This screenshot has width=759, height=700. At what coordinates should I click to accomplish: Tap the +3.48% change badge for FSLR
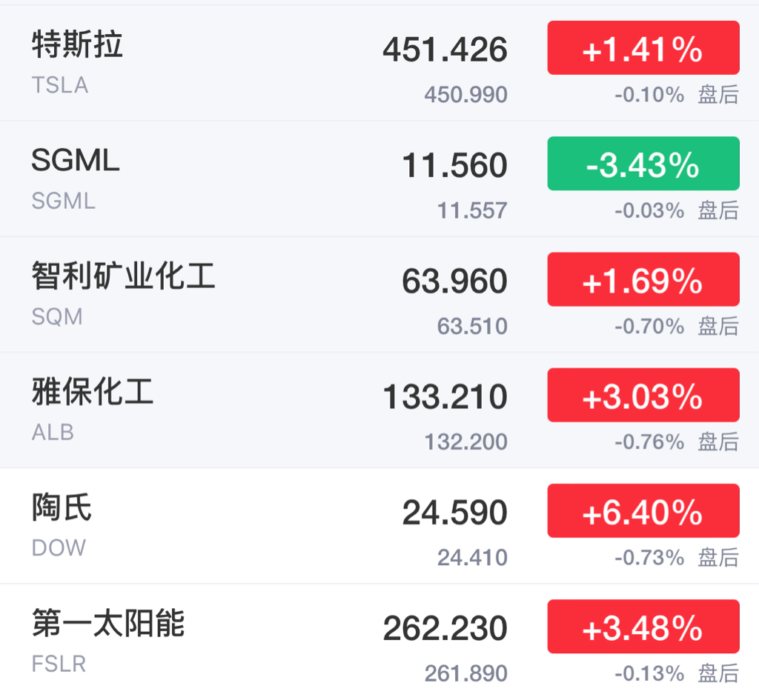coord(643,627)
